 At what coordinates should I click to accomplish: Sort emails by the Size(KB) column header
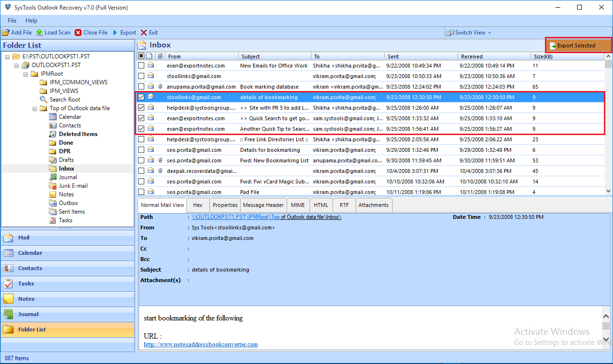pos(567,57)
